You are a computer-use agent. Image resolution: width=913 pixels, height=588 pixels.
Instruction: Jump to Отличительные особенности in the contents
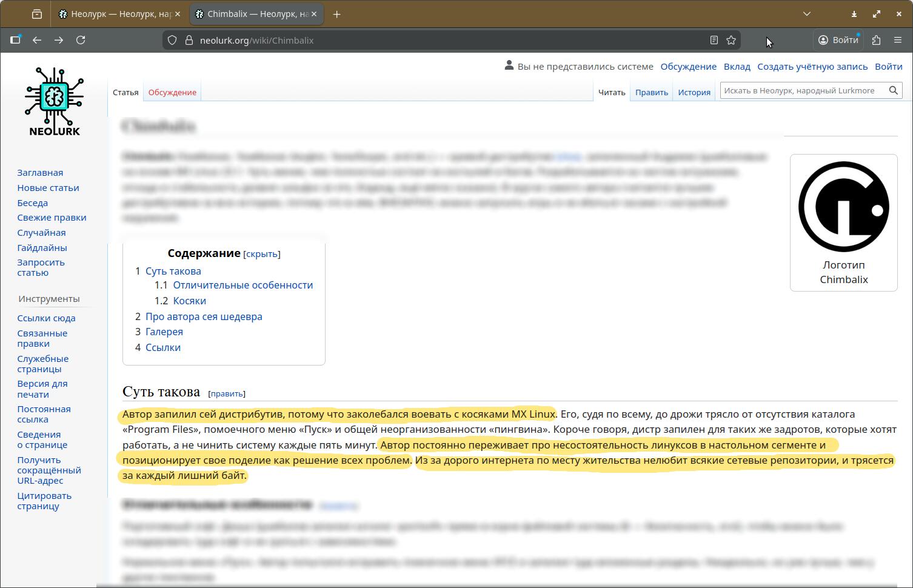coord(243,285)
